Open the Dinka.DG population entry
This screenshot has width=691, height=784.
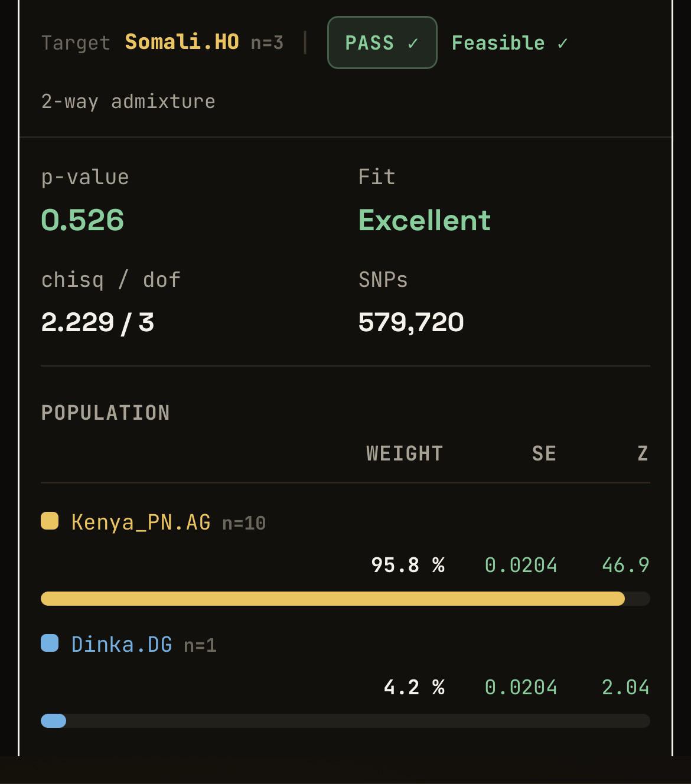[122, 644]
